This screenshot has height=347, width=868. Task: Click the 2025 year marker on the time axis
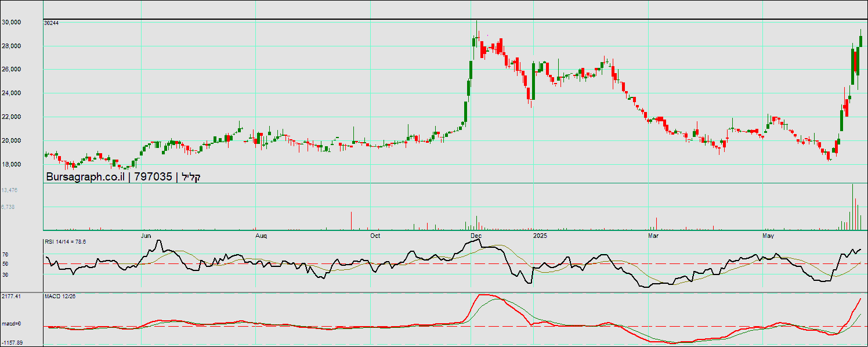click(x=540, y=236)
